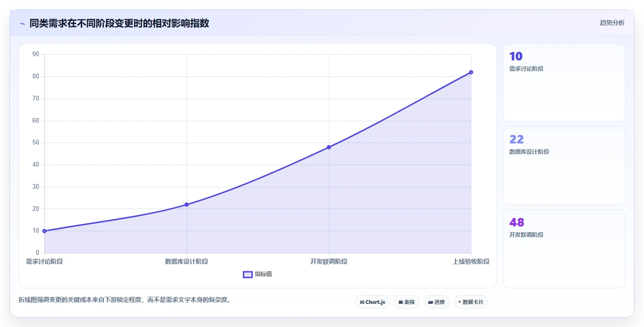Click the trend icon beside the title
Screen dimensions: 644x327
click(x=22, y=23)
